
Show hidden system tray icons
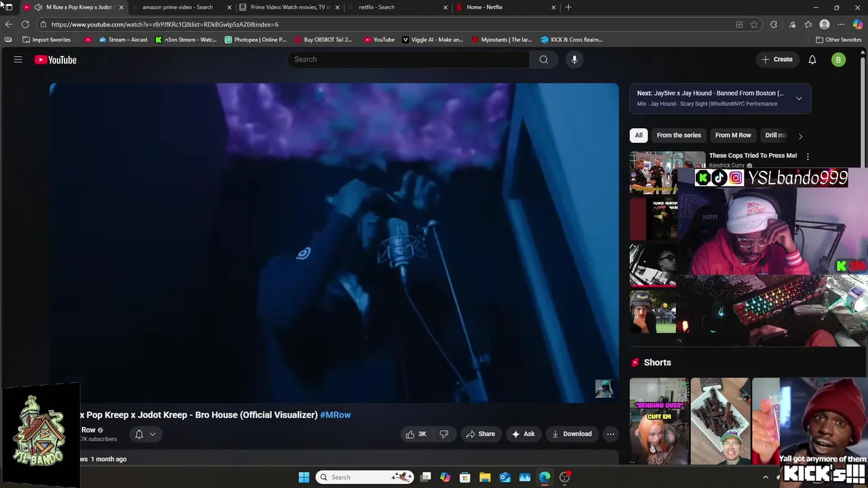pyautogui.click(x=766, y=477)
